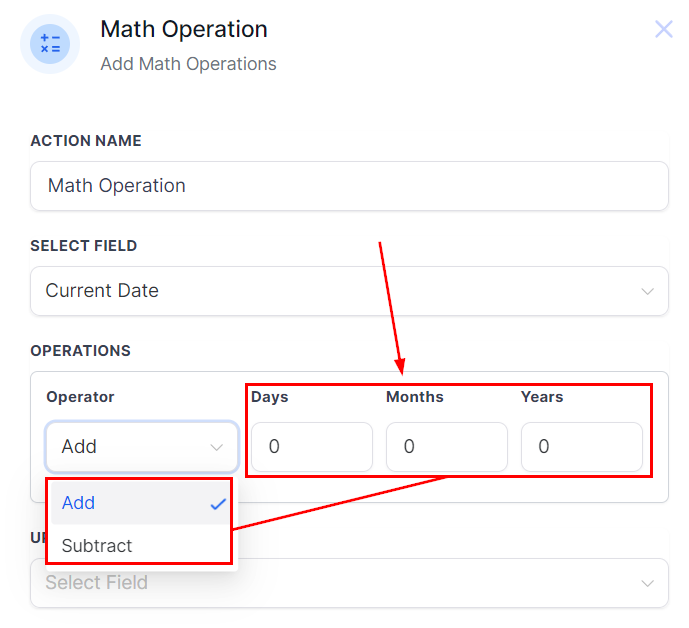
Task: Click the chevron in the Current Date field
Action: [647, 291]
